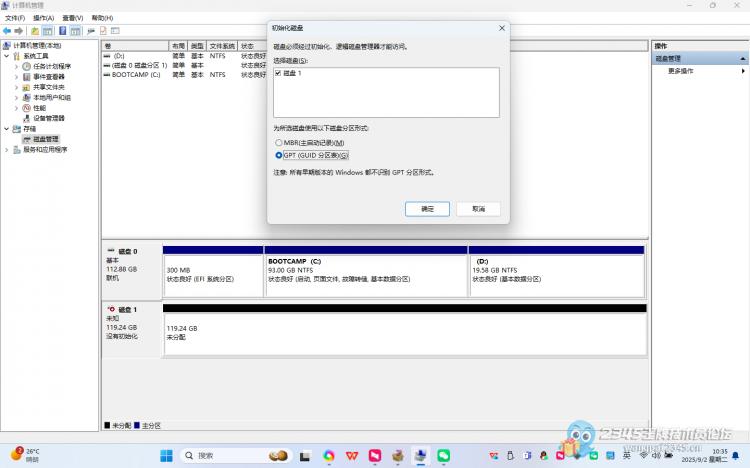
Task: Open the notification bell in system tray
Action: [736, 456]
